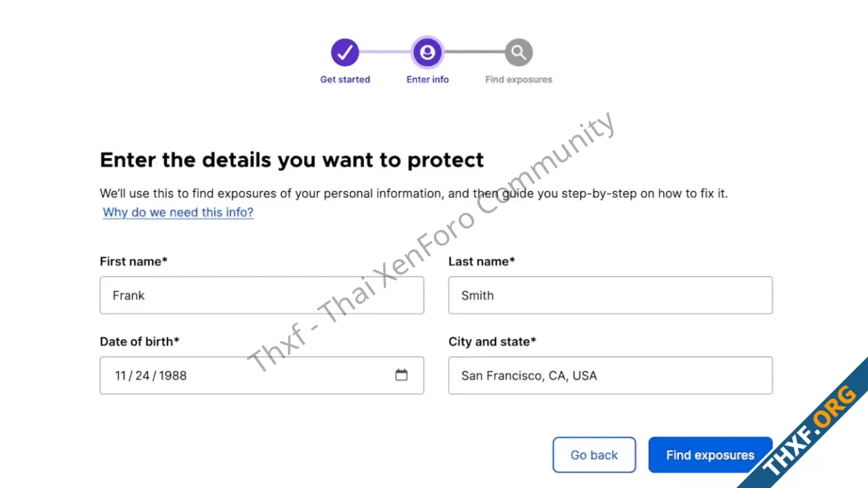Screen dimensions: 868x488
Task: Open the Why do we need this info link
Action: (178, 212)
